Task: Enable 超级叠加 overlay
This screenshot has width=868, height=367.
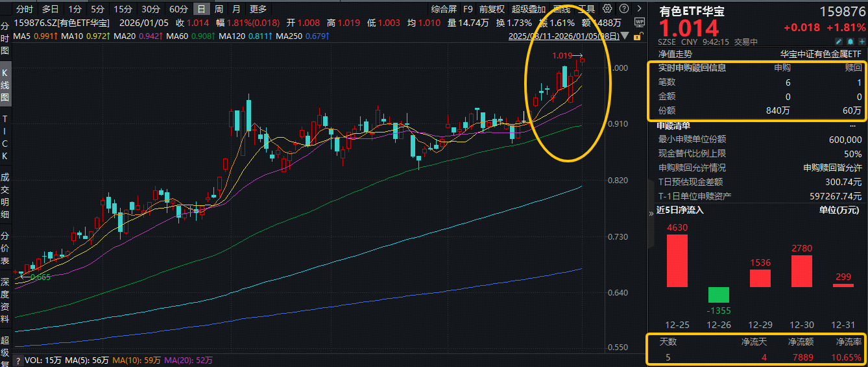Action: [529, 9]
